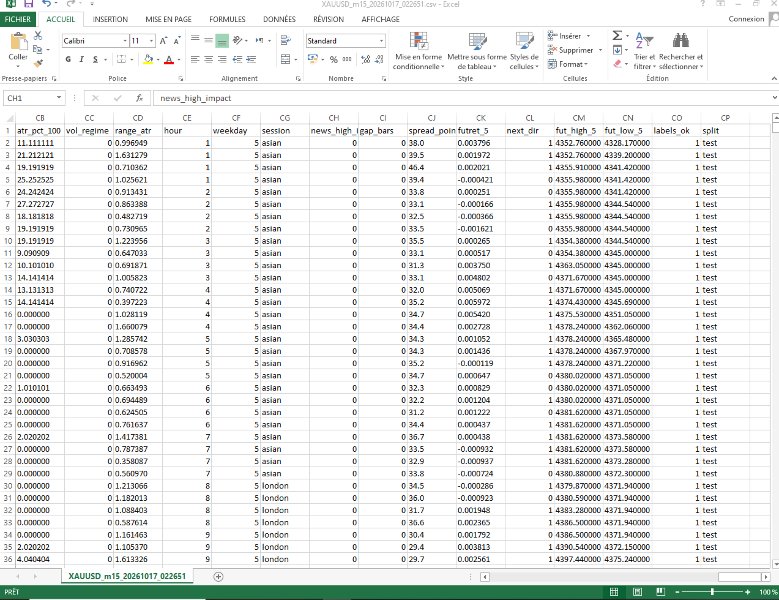
Task: Open the font size 11 dropdown
Action: pyautogui.click(x=152, y=41)
